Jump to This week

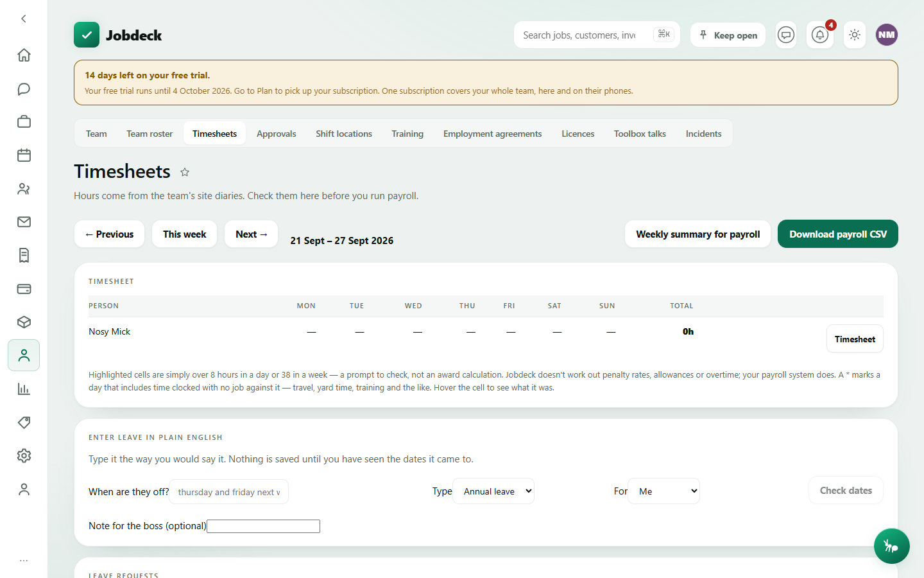point(184,234)
